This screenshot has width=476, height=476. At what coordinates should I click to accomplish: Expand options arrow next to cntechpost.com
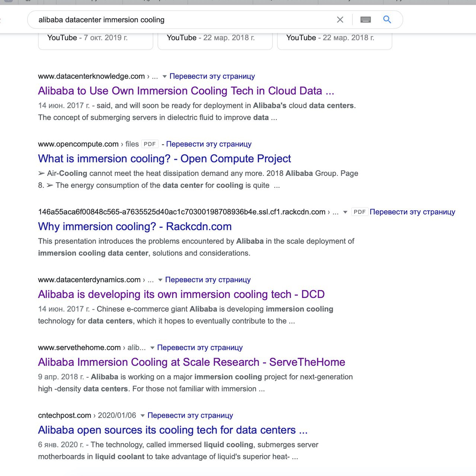[143, 416]
